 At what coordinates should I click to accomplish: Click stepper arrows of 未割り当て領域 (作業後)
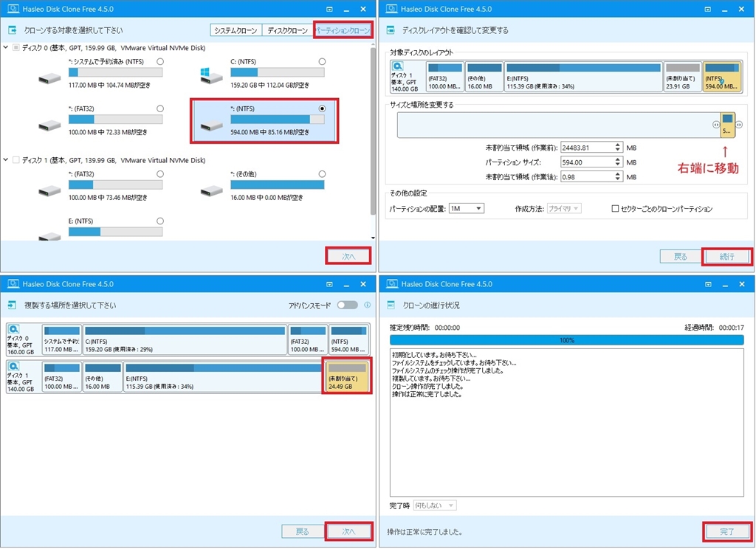(618, 177)
